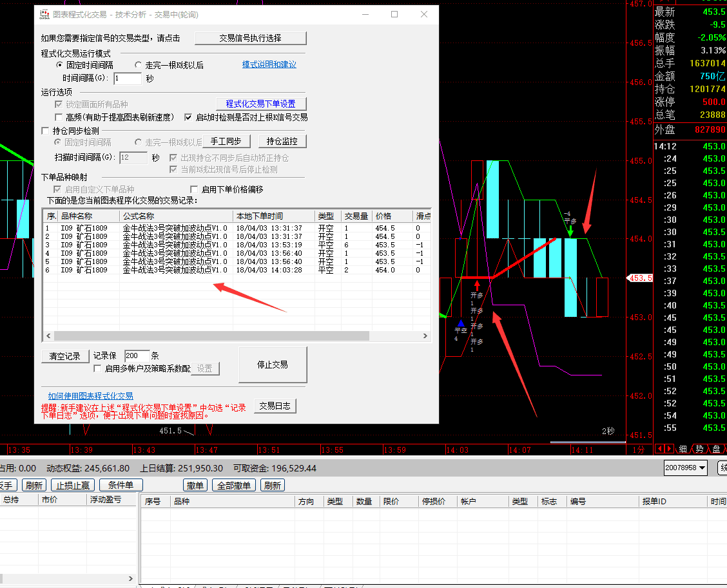The height and width of the screenshot is (588, 727).
Task: Toggle the 持仓同步检测 checkbox
Action: click(x=45, y=131)
